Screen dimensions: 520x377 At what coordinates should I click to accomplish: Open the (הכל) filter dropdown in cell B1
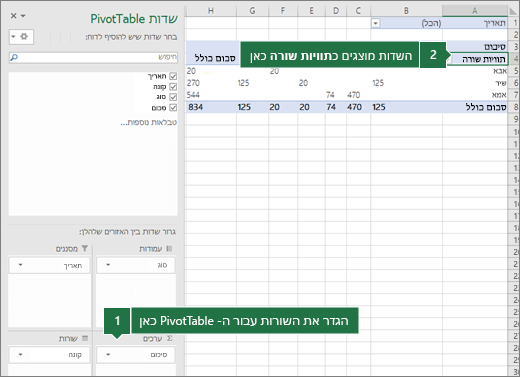click(x=376, y=23)
